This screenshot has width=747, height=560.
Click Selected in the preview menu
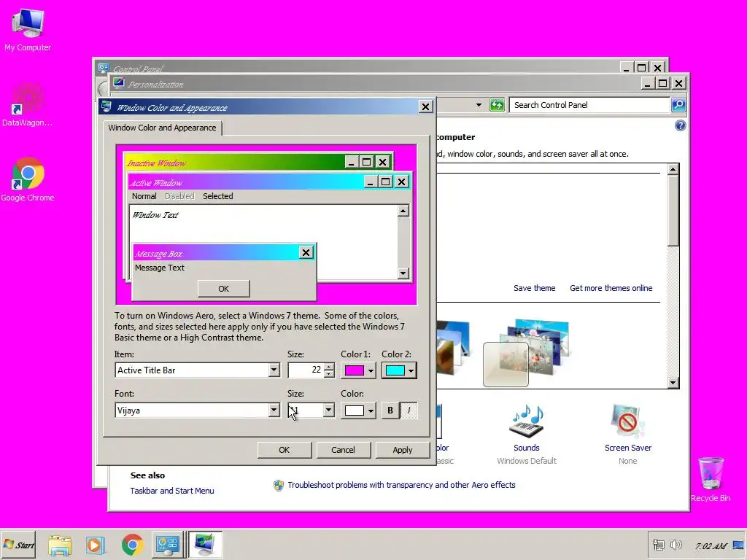coord(217,196)
